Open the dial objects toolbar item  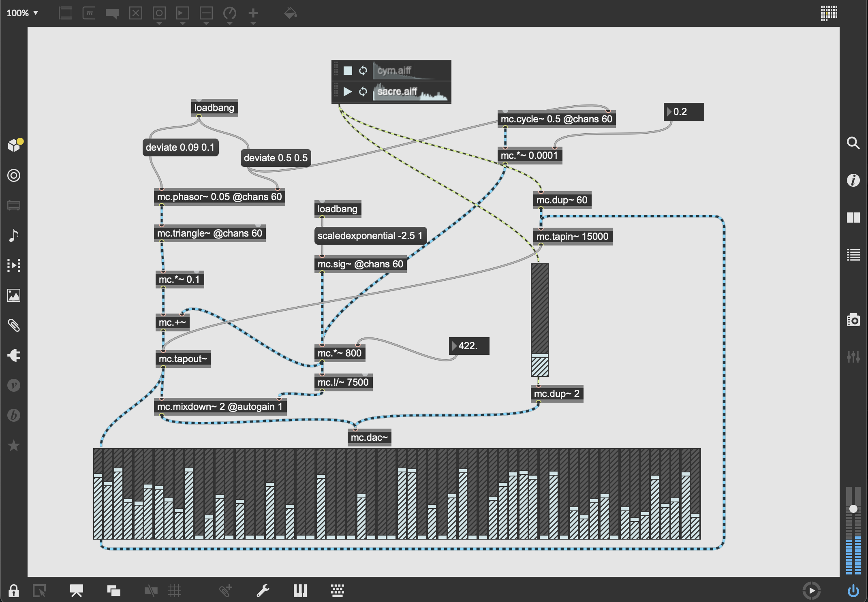tap(230, 13)
